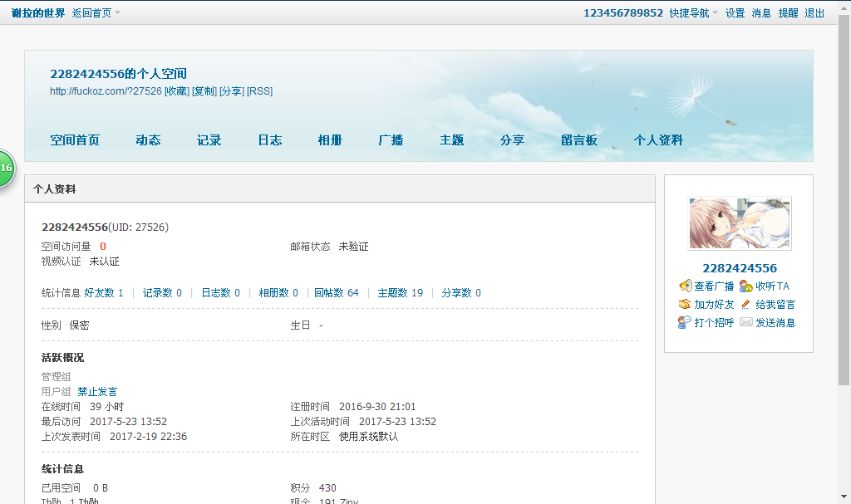Open 提醒 in the top bar
This screenshot has height=504, width=851.
point(788,13)
